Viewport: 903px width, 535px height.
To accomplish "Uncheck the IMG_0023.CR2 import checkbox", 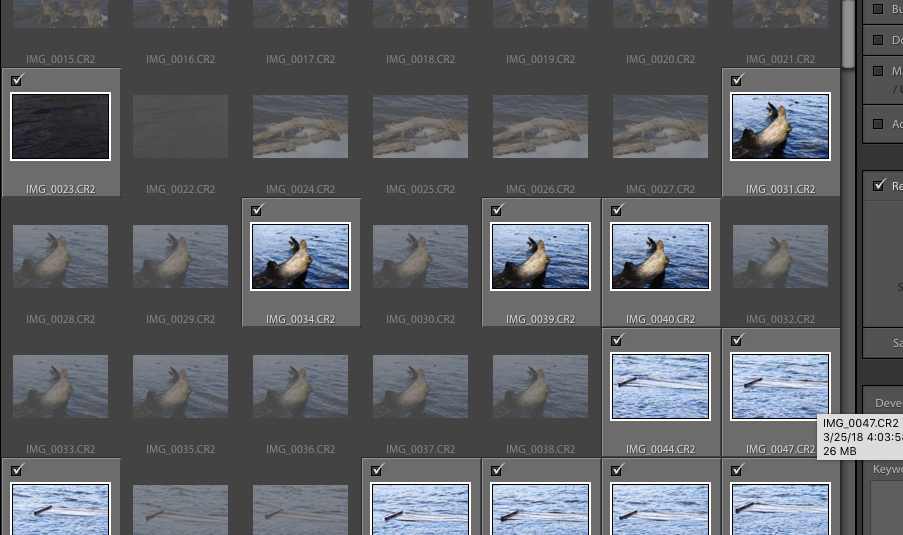I will tap(17, 80).
